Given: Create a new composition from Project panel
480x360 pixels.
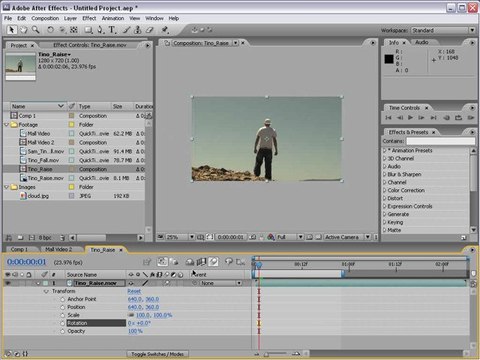Looking at the screenshot, I should 32,238.
